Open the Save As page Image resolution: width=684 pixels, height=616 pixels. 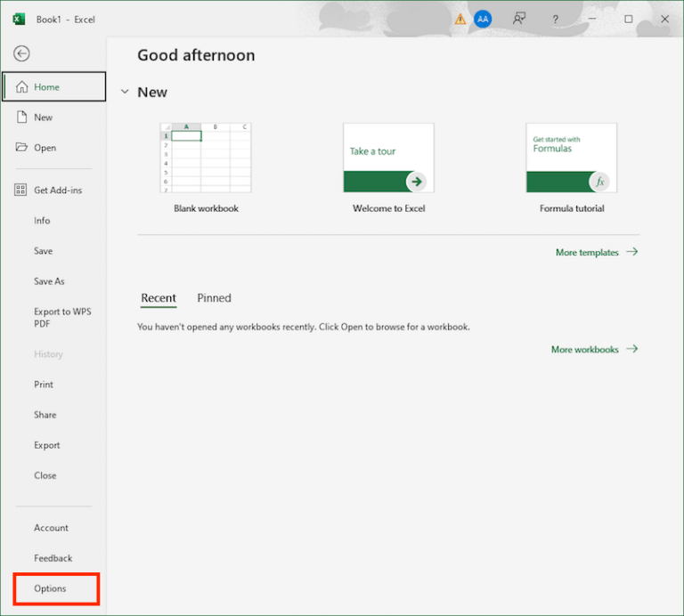pos(49,281)
